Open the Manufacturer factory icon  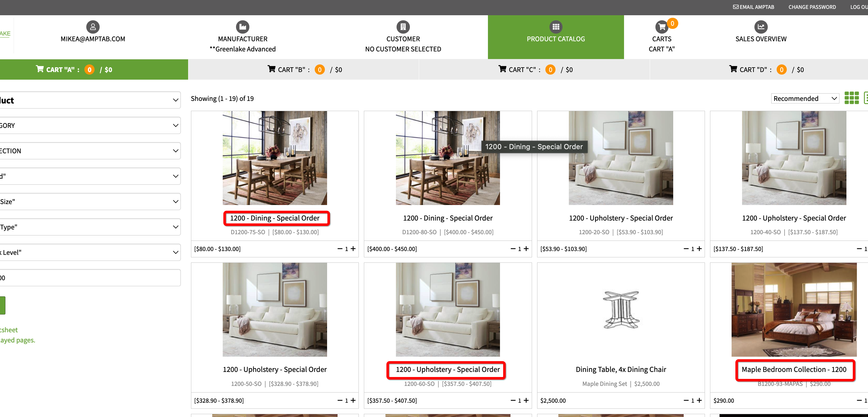(242, 27)
